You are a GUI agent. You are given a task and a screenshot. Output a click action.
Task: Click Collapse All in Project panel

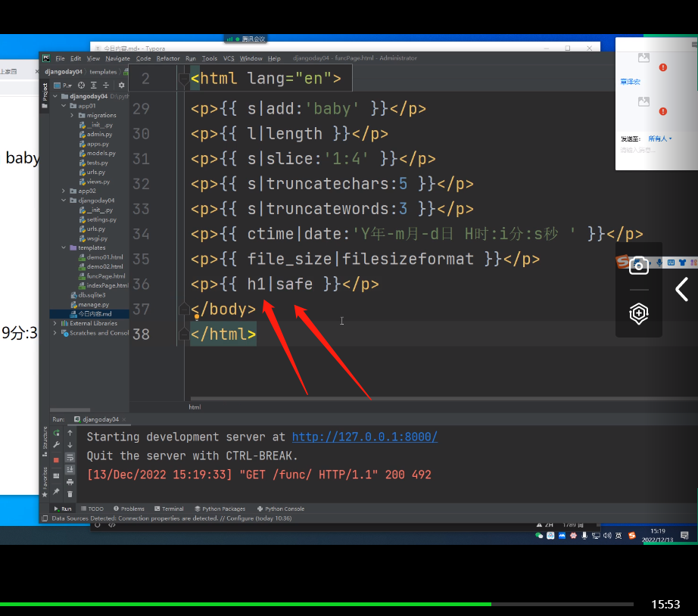tap(106, 85)
